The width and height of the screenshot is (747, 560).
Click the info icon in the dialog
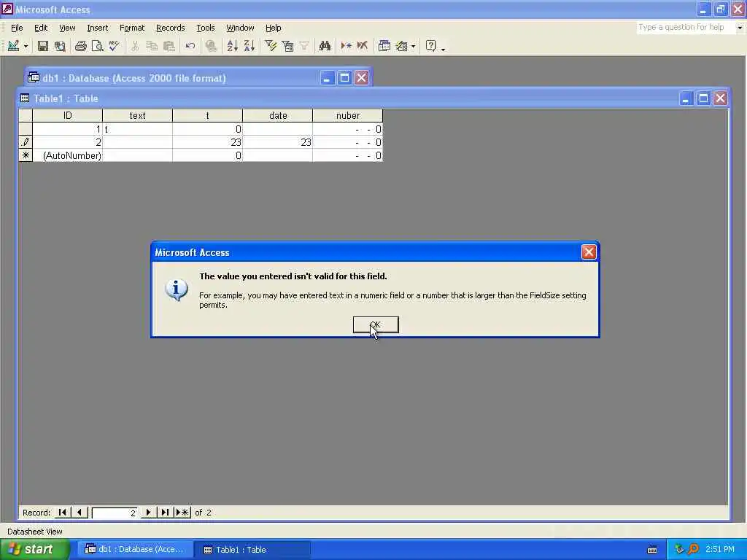pyautogui.click(x=177, y=289)
